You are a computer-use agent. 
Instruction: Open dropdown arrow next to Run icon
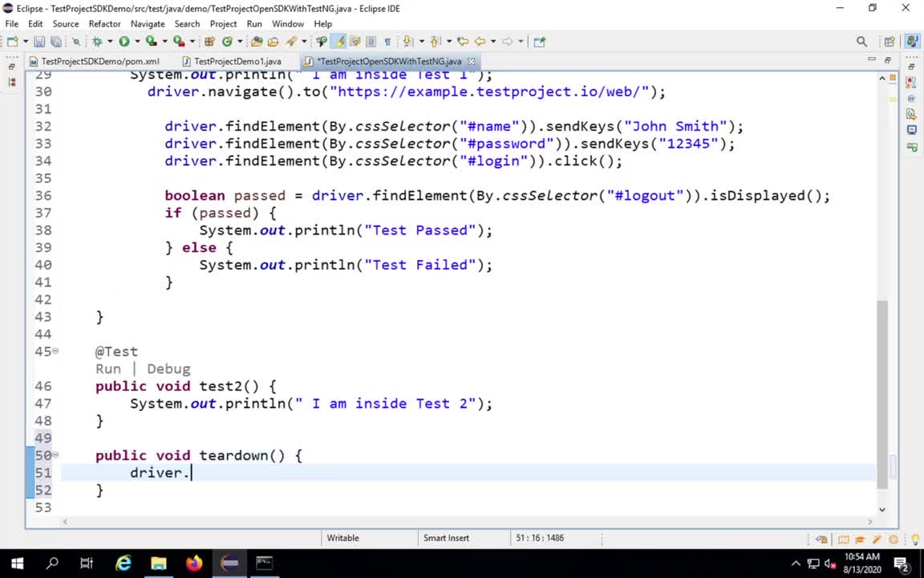(137, 41)
